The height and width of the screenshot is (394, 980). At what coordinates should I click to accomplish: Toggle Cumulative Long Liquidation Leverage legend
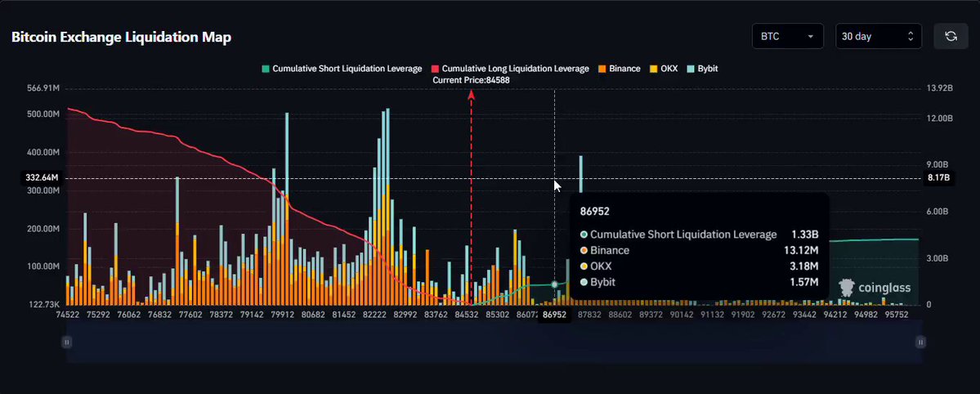pyautogui.click(x=511, y=69)
